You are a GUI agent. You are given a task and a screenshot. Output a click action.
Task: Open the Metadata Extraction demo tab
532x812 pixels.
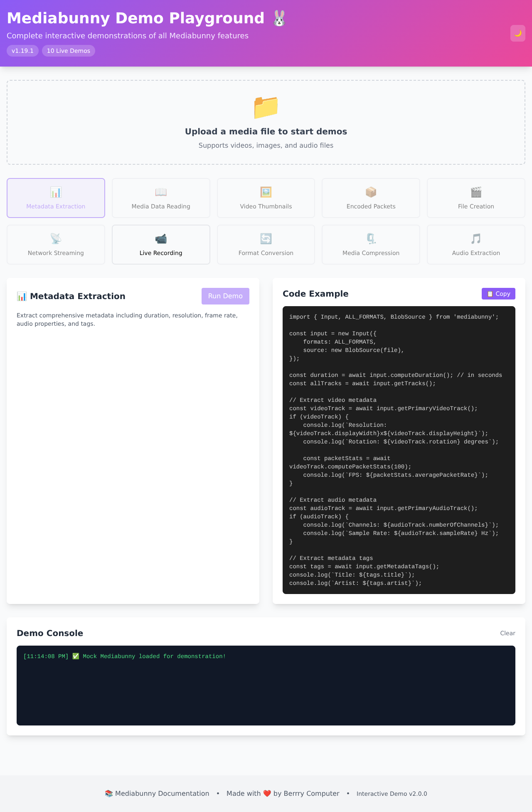(56, 198)
